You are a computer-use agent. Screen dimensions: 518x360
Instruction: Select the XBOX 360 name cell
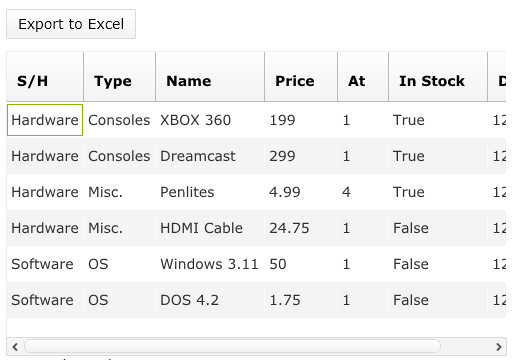pyautogui.click(x=210, y=120)
